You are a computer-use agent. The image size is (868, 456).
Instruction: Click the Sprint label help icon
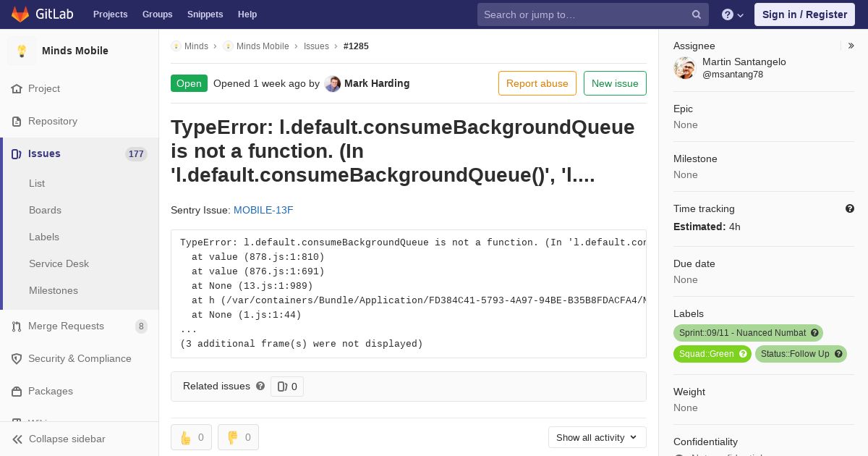point(815,333)
